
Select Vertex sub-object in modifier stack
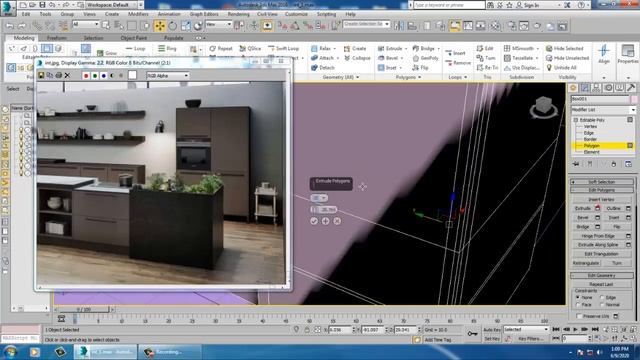tap(590, 127)
